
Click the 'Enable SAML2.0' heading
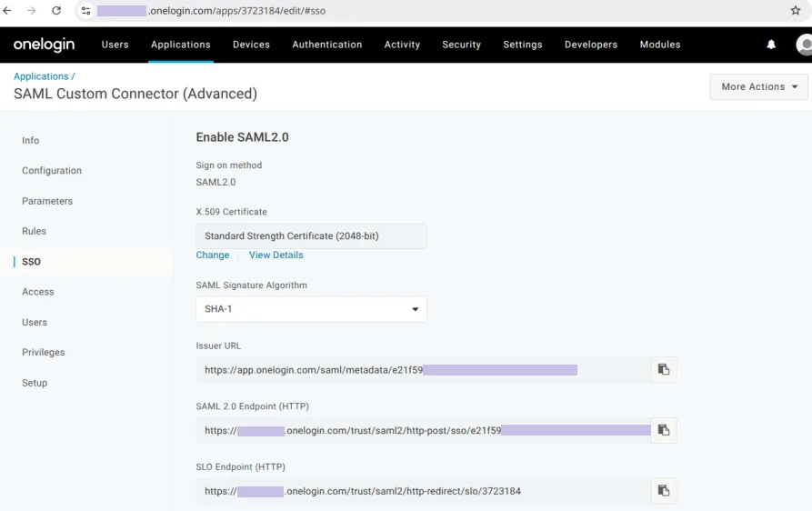click(x=243, y=137)
